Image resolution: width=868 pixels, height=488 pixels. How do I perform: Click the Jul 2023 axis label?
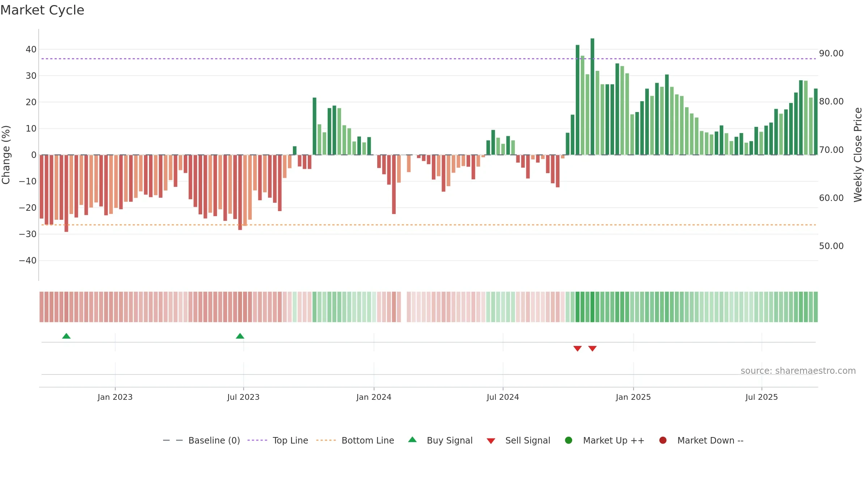pyautogui.click(x=243, y=397)
